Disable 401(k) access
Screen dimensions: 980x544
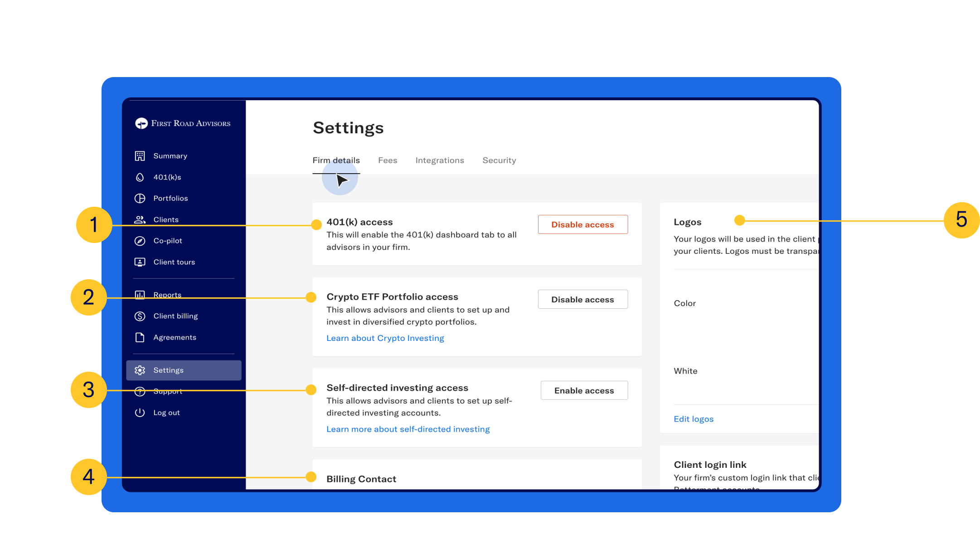(x=583, y=224)
